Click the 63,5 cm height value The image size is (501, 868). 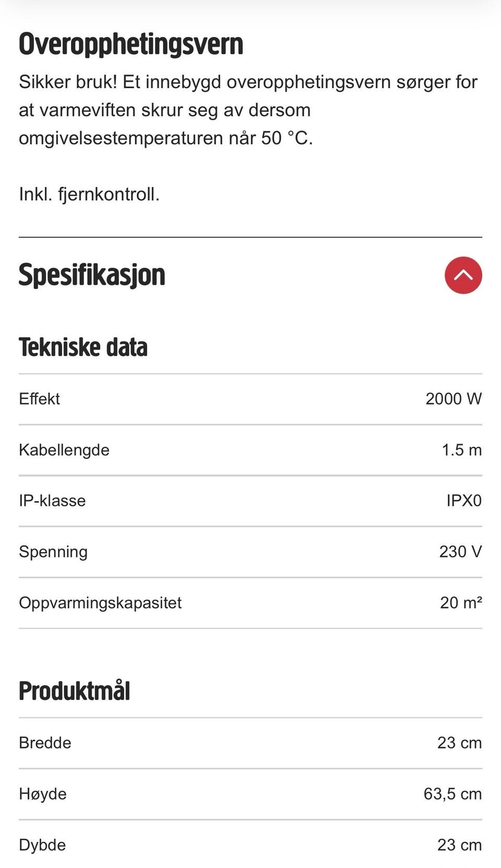click(x=452, y=794)
